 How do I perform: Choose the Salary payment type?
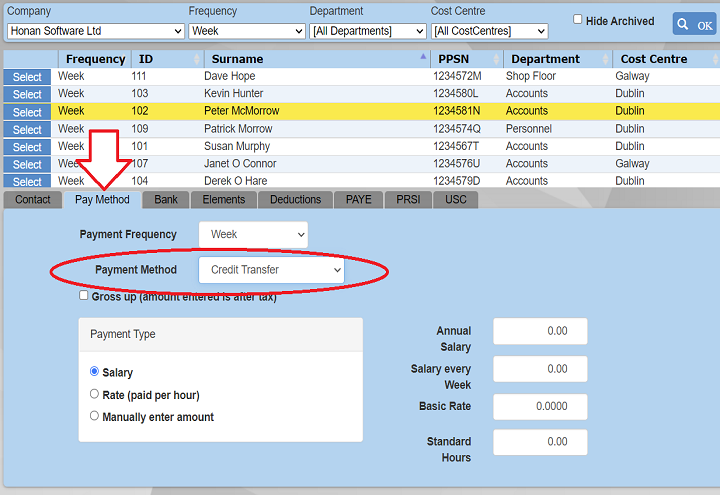(x=95, y=372)
